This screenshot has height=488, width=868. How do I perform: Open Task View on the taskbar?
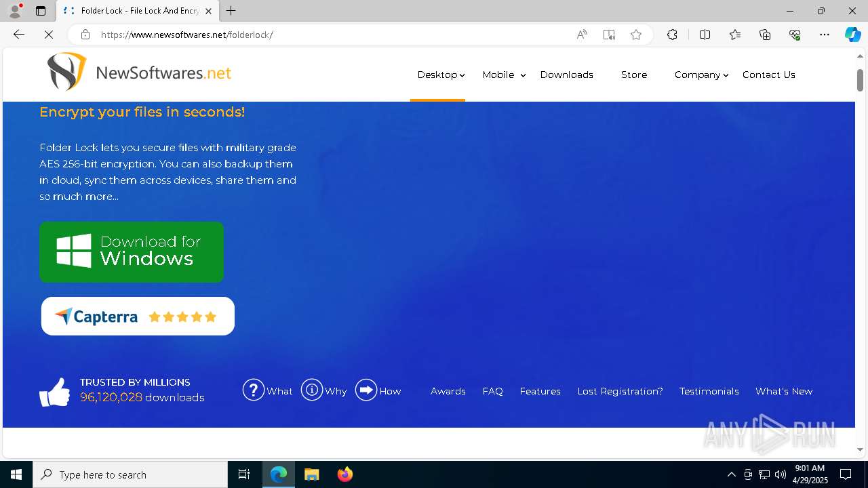(244, 474)
